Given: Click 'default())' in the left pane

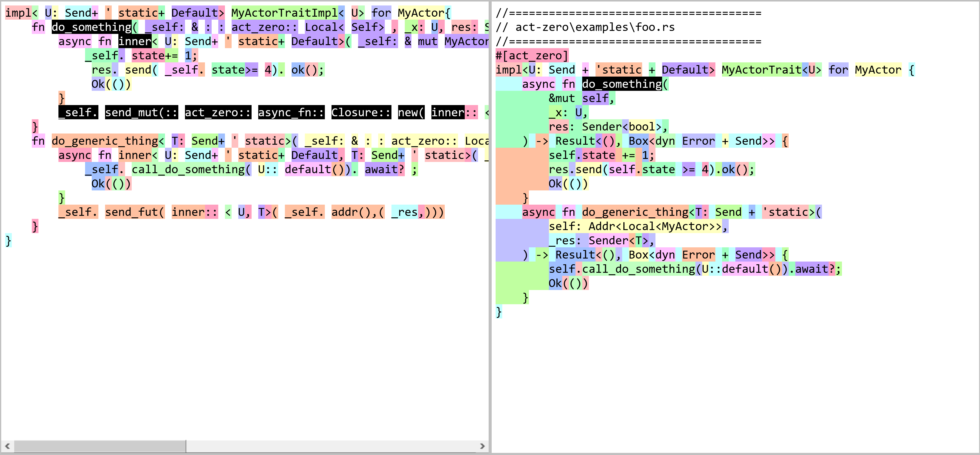Looking at the screenshot, I should tap(318, 169).
